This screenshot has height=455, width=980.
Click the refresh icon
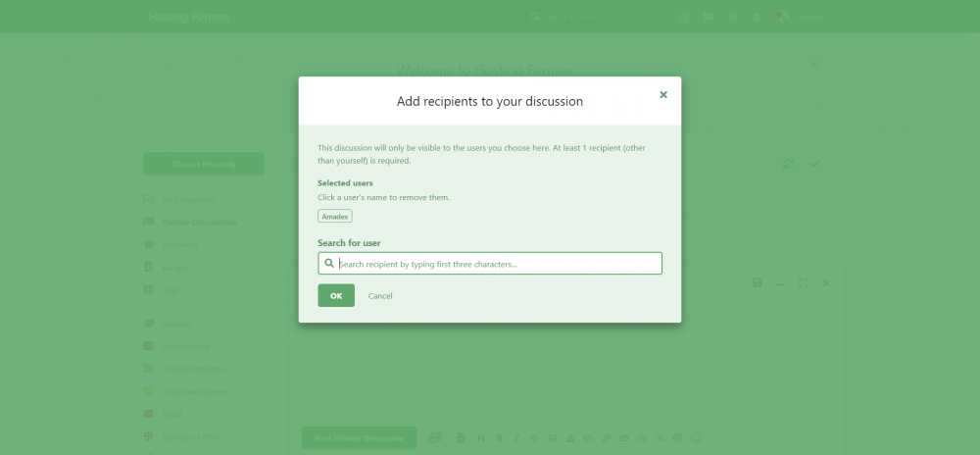click(x=788, y=164)
